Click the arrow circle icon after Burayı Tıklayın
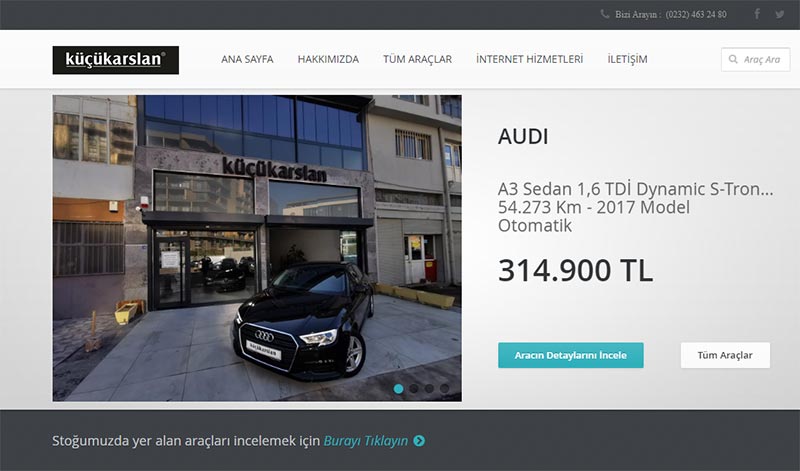 click(419, 440)
